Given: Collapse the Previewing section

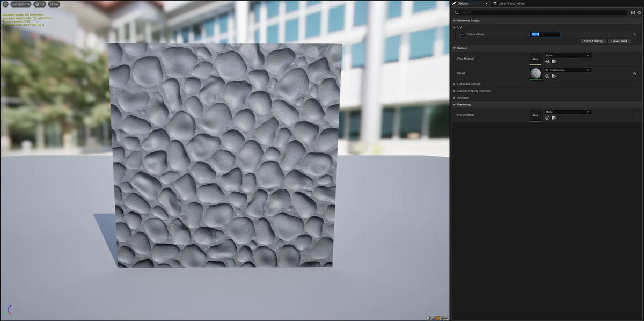Looking at the screenshot, I should click(454, 105).
